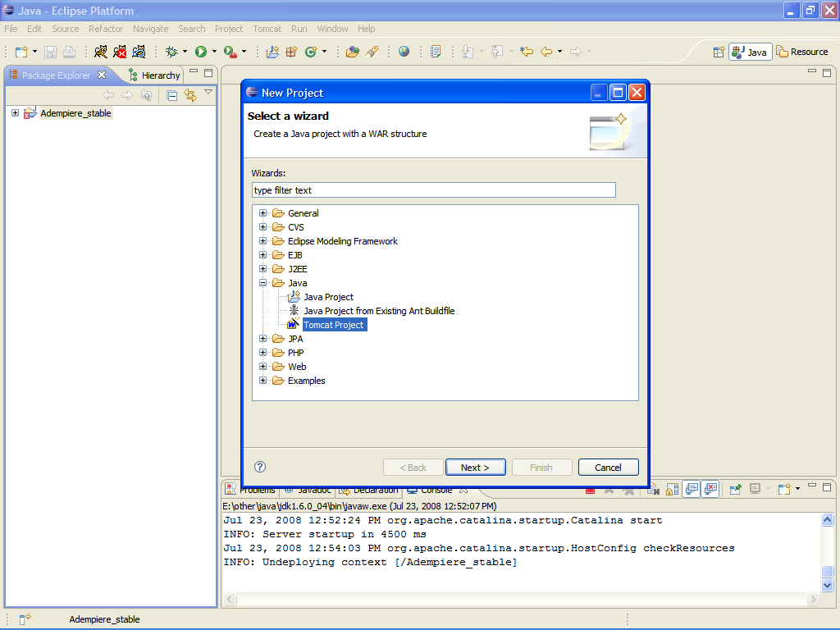This screenshot has width=840, height=630.
Task: Select the Tomcat Project wizard
Action: [x=333, y=325]
